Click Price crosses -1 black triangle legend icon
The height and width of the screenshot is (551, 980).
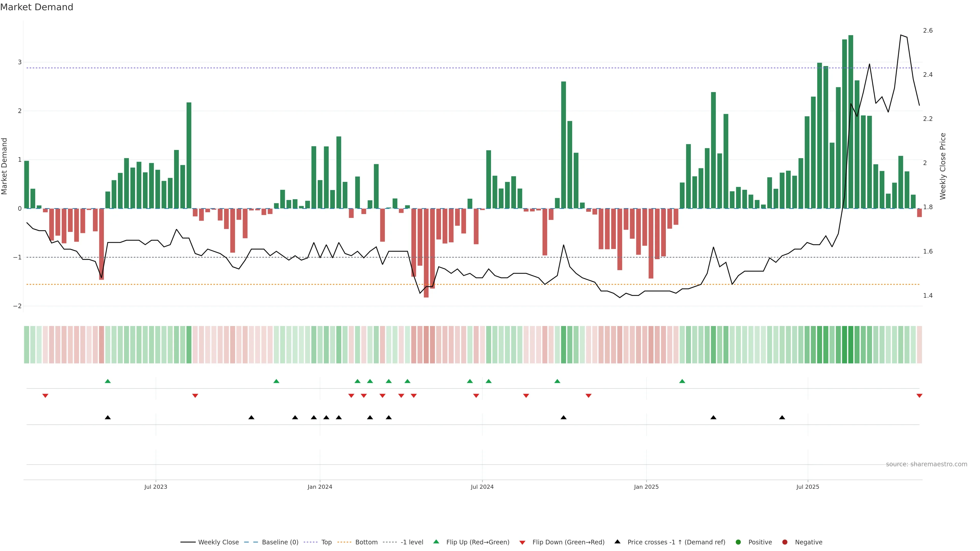pos(617,542)
